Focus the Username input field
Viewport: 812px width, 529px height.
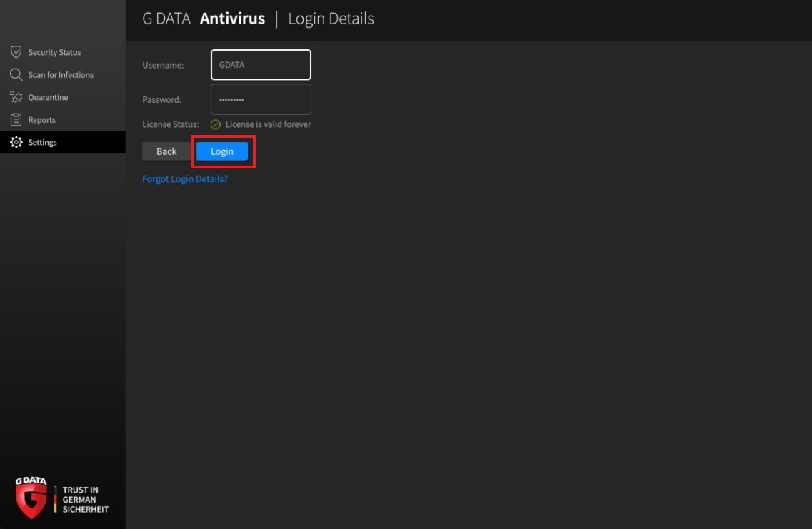[x=261, y=65]
